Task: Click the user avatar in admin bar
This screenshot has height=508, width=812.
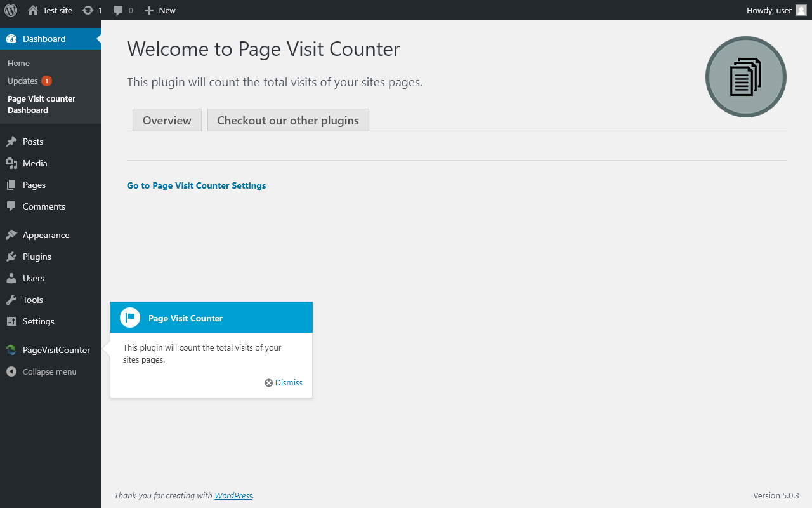Action: [x=801, y=10]
